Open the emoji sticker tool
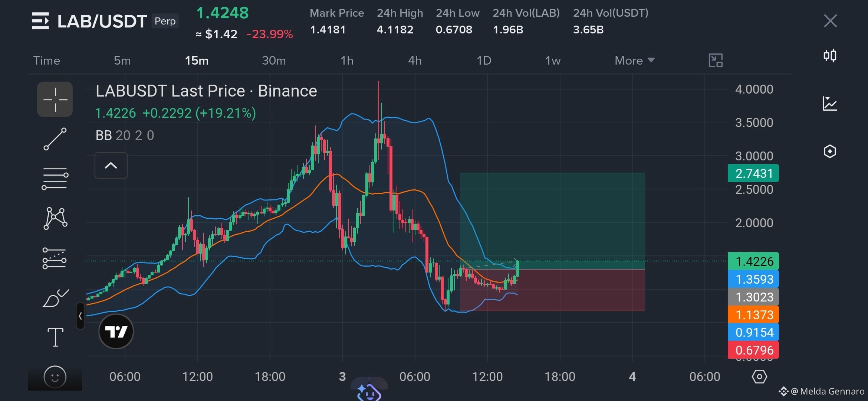The width and height of the screenshot is (868, 401). (x=55, y=377)
